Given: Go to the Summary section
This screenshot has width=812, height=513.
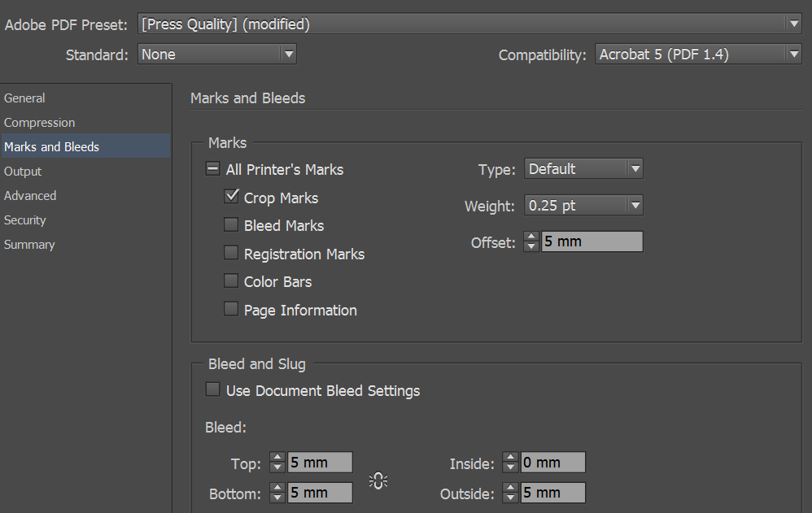Looking at the screenshot, I should (x=29, y=245).
